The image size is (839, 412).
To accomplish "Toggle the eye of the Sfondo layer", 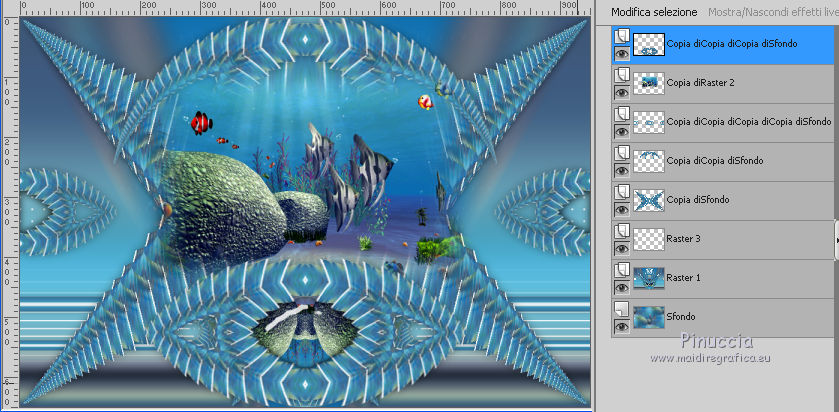I will pos(622,327).
